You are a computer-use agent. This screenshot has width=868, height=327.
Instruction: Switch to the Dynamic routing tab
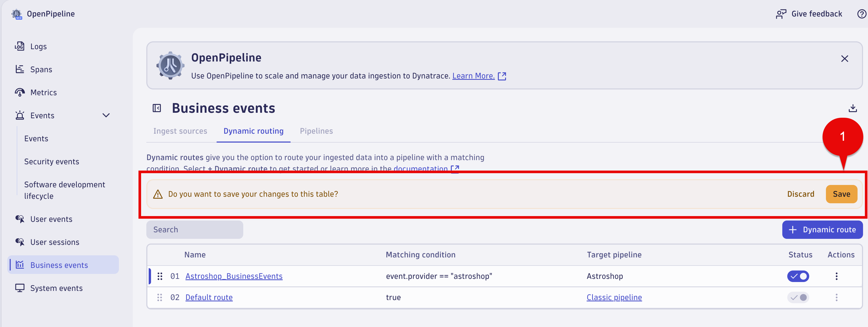click(x=253, y=131)
